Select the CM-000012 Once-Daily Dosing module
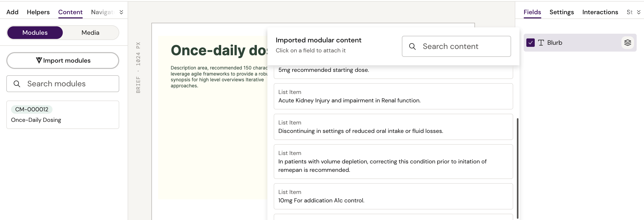644x220 pixels. 63,115
